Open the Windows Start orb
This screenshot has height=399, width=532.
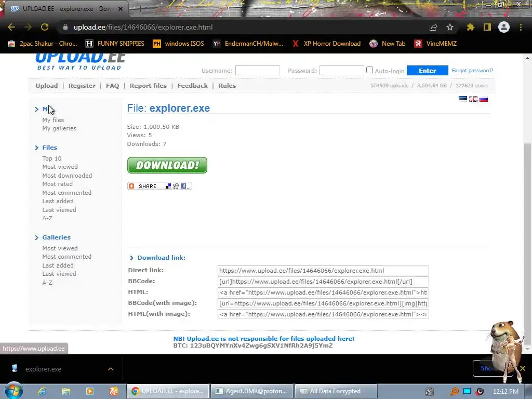click(x=14, y=391)
